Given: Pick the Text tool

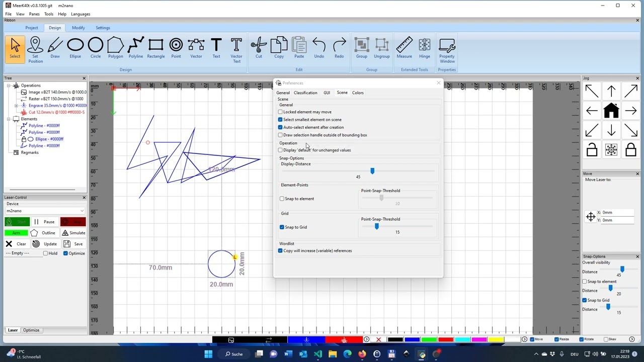Looking at the screenshot, I should click(x=216, y=49).
